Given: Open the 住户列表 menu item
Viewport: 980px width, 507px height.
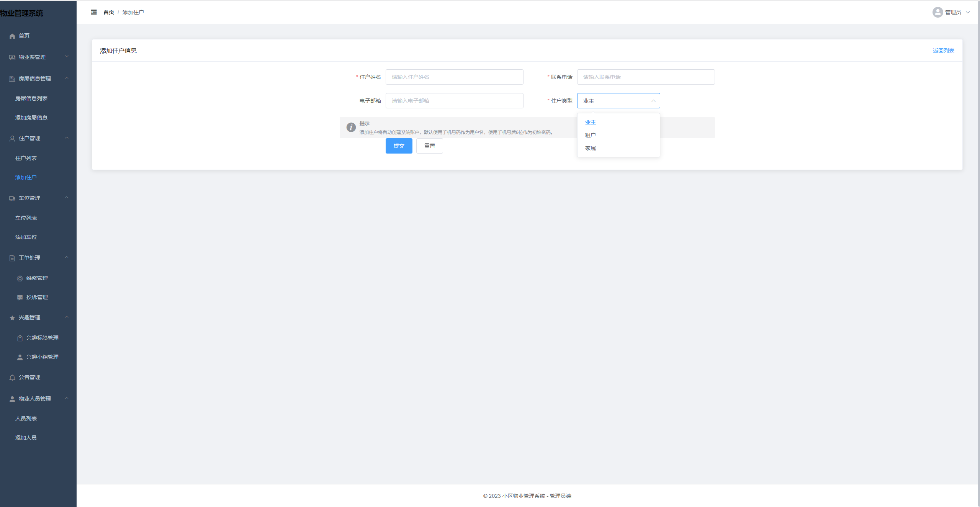Looking at the screenshot, I should 26,158.
